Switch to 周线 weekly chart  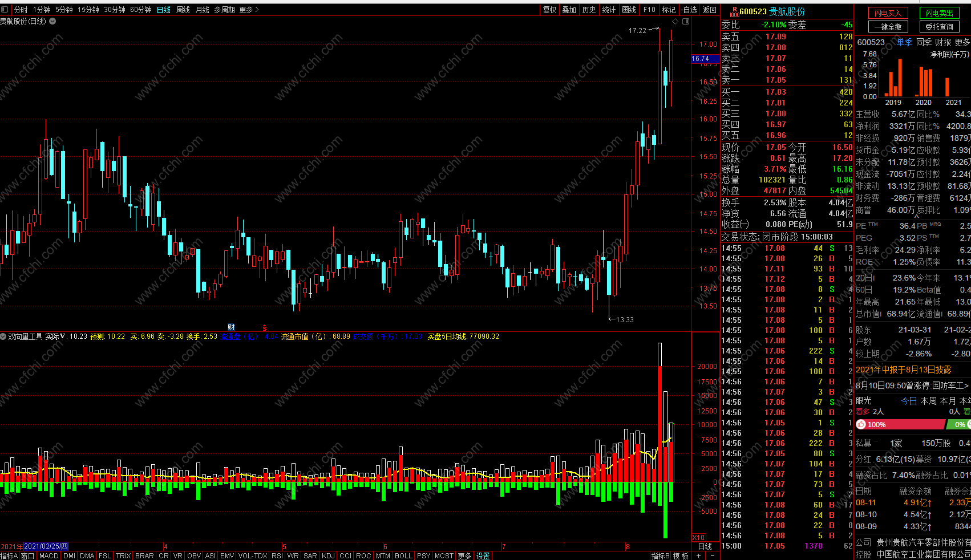point(183,10)
